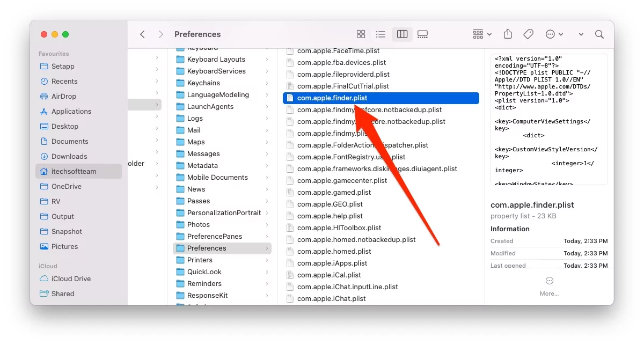Open Recents in the sidebar
Image resolution: width=644 pixels, height=345 pixels.
[x=79, y=82]
